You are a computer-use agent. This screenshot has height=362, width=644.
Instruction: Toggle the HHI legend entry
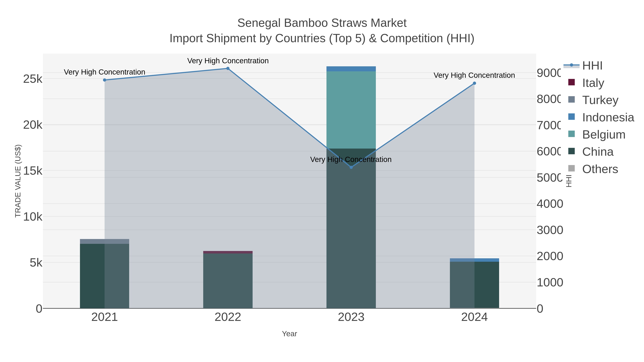[x=583, y=66]
